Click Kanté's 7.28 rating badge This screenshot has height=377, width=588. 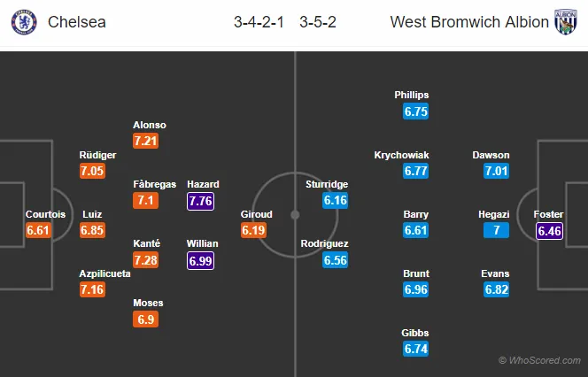145,259
